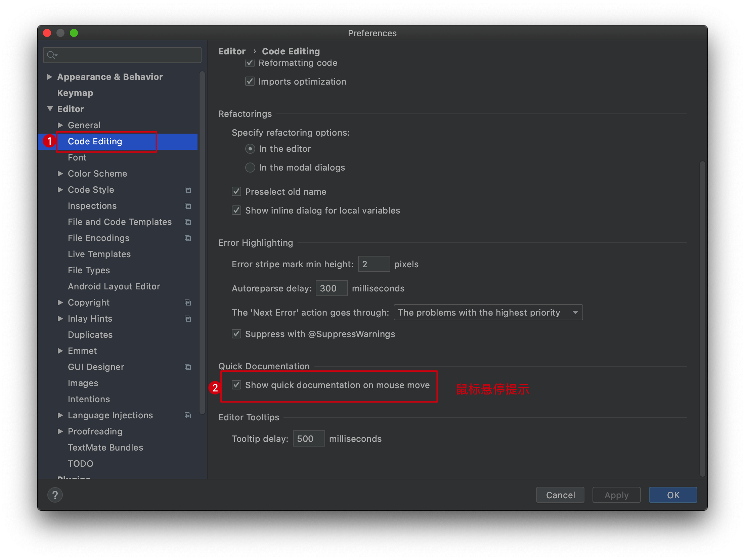This screenshot has height=560, width=745.
Task: Click project-level icon beside Code Style
Action: click(188, 190)
